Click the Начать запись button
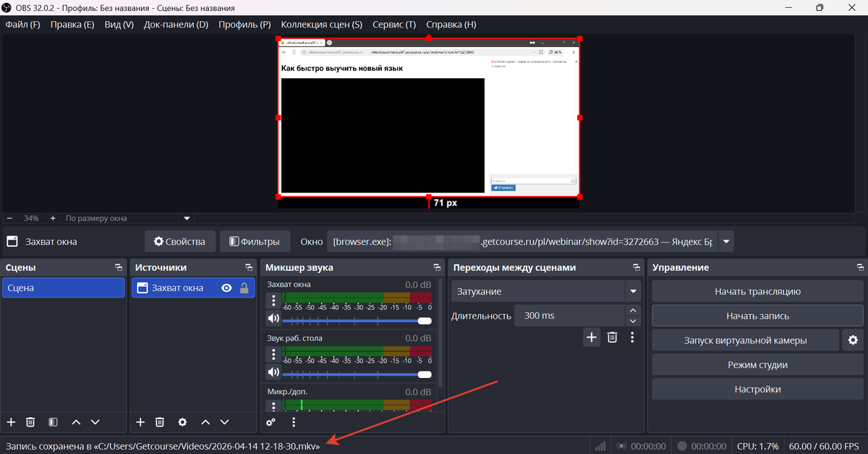Image resolution: width=868 pixels, height=454 pixels. pos(757,316)
